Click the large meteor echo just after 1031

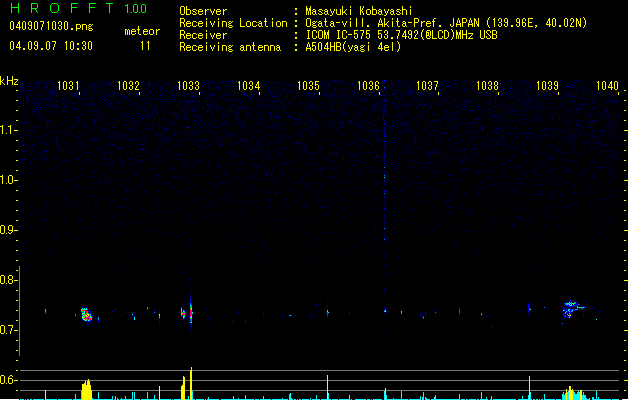point(86,315)
